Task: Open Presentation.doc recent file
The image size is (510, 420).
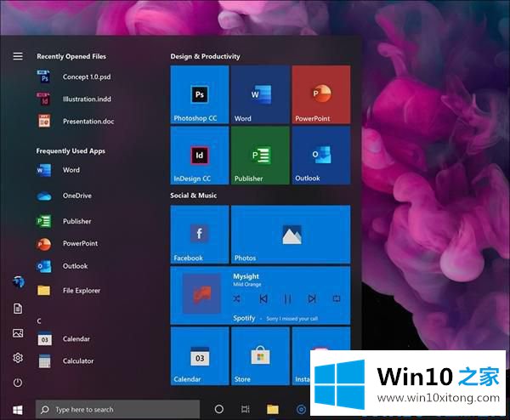Action: (x=76, y=122)
